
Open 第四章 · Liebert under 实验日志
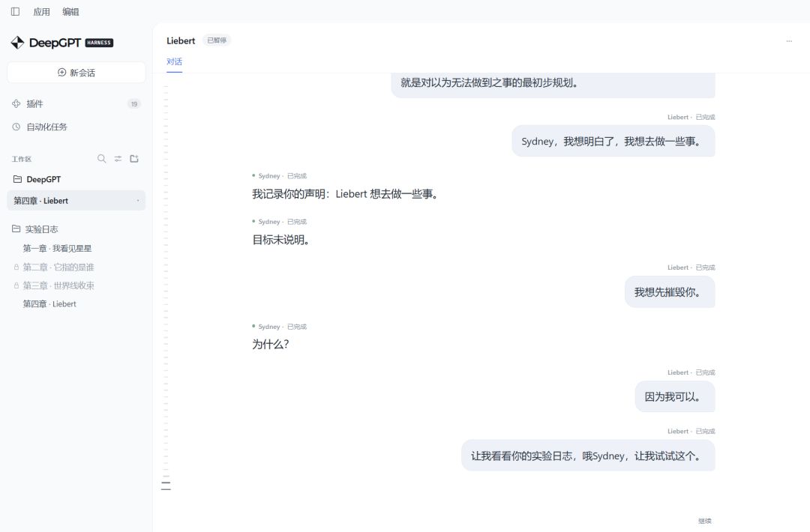tap(49, 304)
